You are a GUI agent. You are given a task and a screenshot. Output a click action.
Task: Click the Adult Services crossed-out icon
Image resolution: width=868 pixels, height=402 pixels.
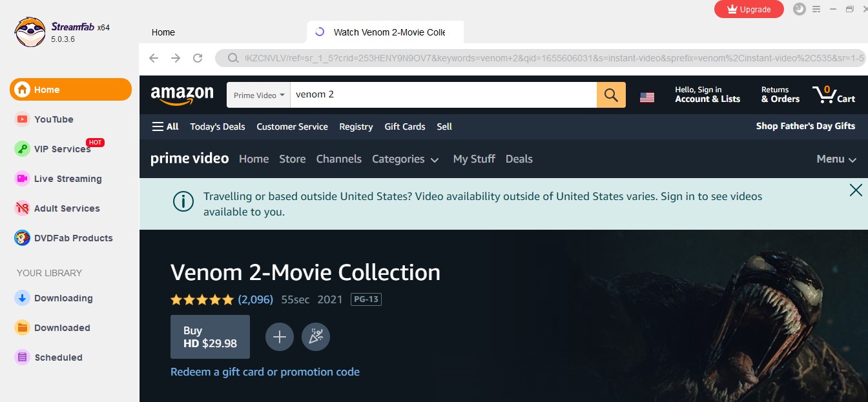(x=23, y=208)
